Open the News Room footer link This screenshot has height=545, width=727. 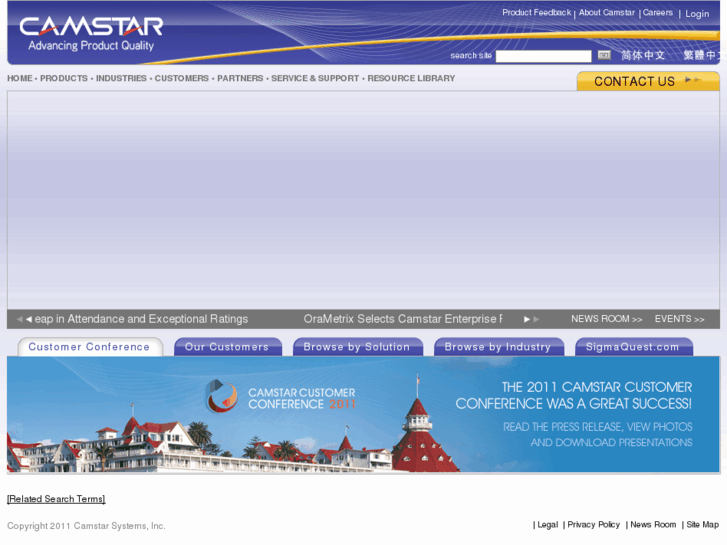click(653, 525)
